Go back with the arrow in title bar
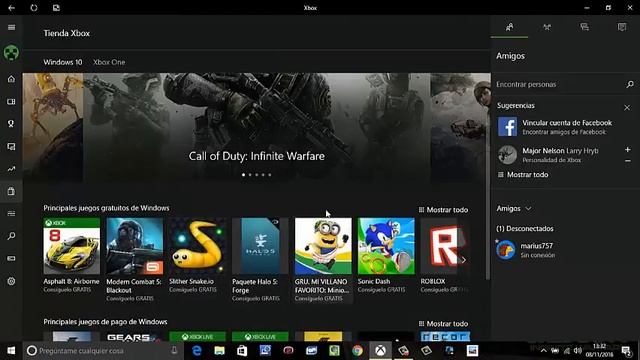This screenshot has height=360, width=640. point(11,8)
